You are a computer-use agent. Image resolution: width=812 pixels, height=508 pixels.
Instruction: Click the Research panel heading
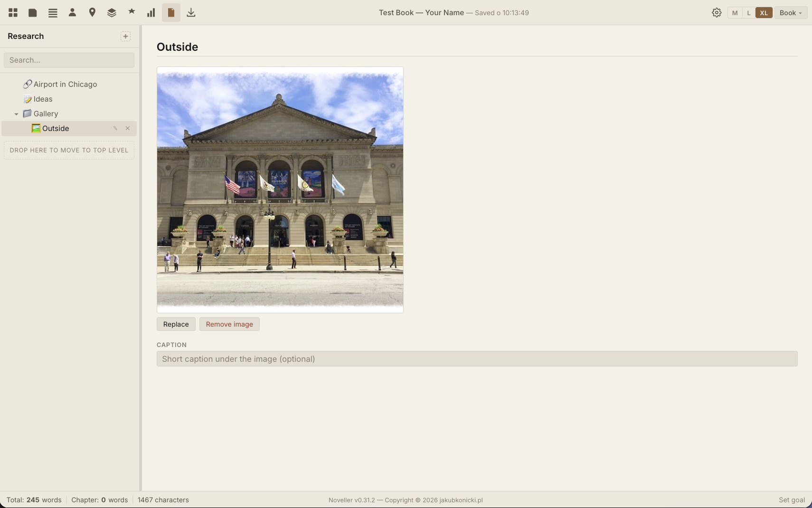coord(26,36)
